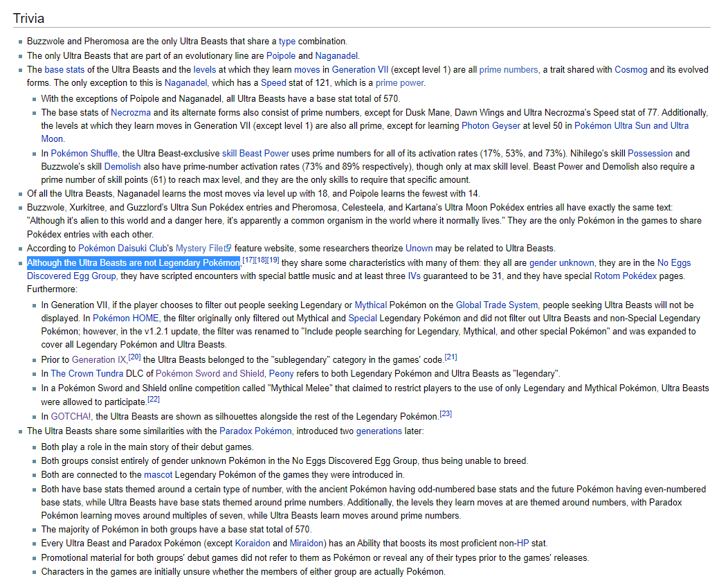Open the 'moves' link
Screen dimensions: 728x583
307,70
